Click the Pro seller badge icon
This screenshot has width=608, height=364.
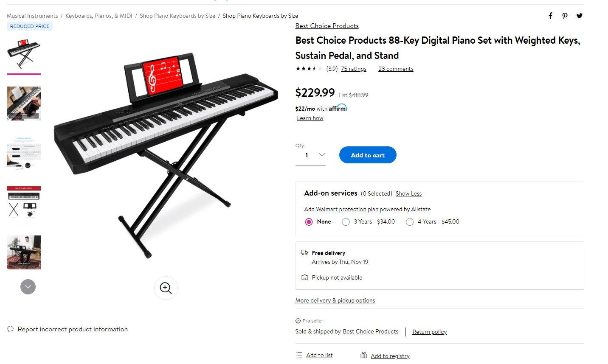298,321
